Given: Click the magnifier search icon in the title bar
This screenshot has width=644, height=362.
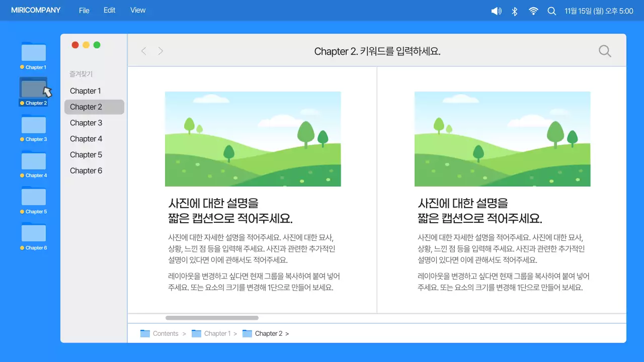Looking at the screenshot, I should (605, 51).
